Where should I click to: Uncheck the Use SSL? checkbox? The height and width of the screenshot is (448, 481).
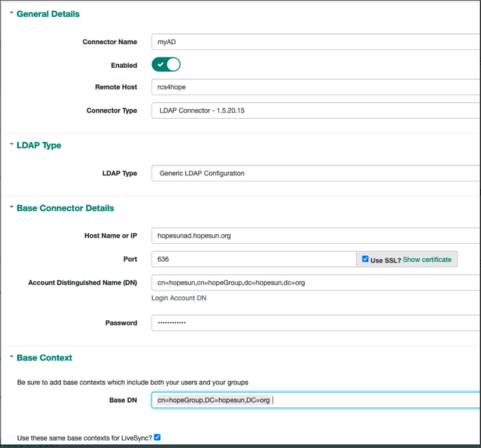pos(365,259)
